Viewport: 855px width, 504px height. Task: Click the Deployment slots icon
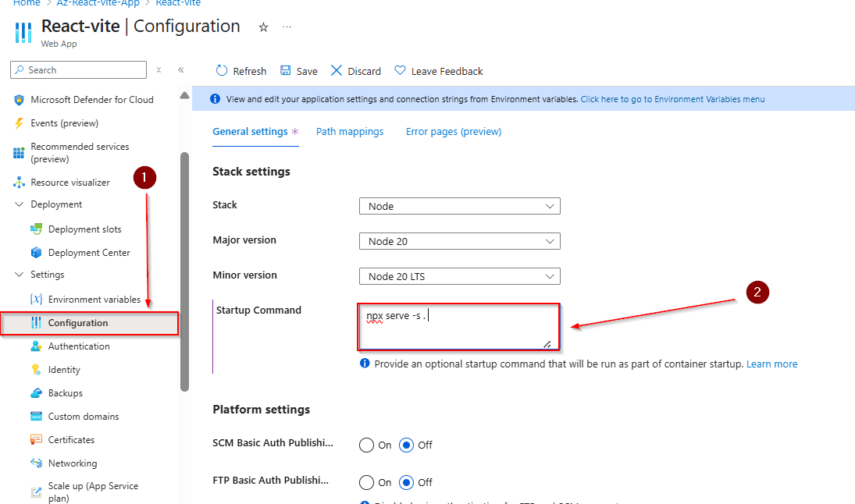pyautogui.click(x=37, y=229)
